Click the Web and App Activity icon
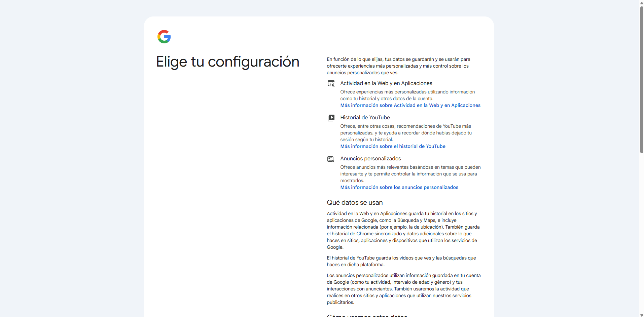Viewport: 644px width, 317px height. click(331, 83)
